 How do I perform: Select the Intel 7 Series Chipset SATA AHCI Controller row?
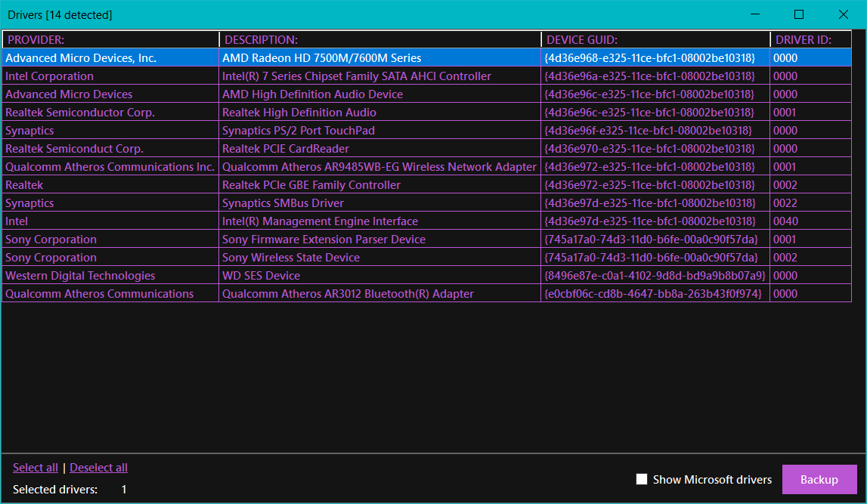tap(427, 76)
